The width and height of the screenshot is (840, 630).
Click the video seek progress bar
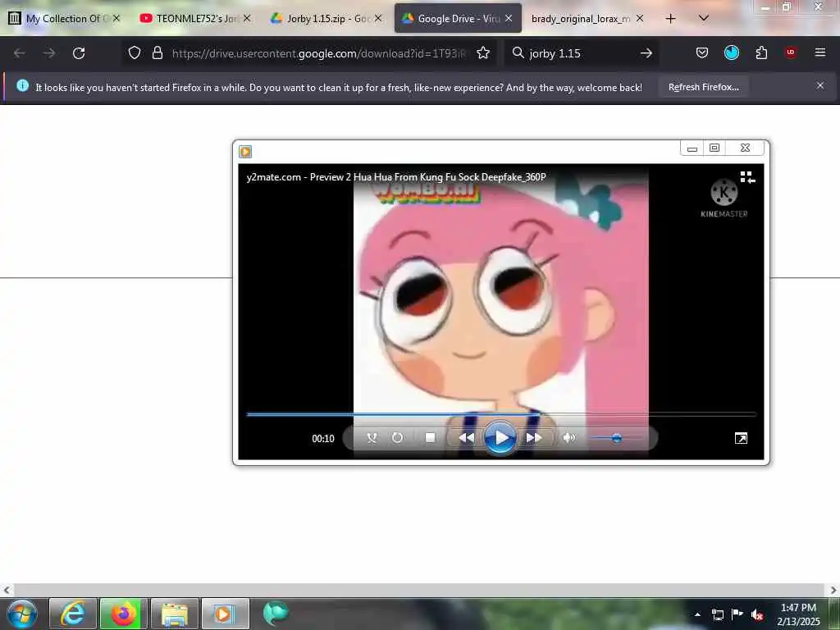[501, 414]
